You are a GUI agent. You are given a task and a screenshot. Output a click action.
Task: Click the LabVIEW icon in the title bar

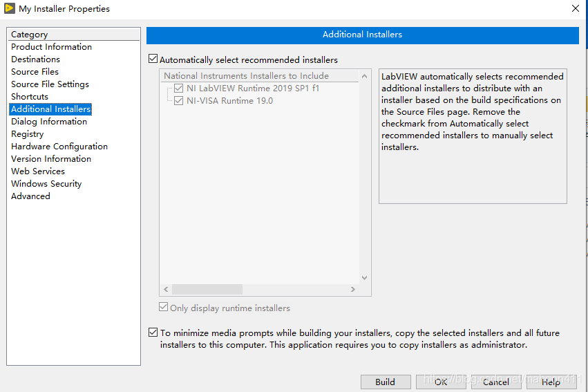click(10, 8)
